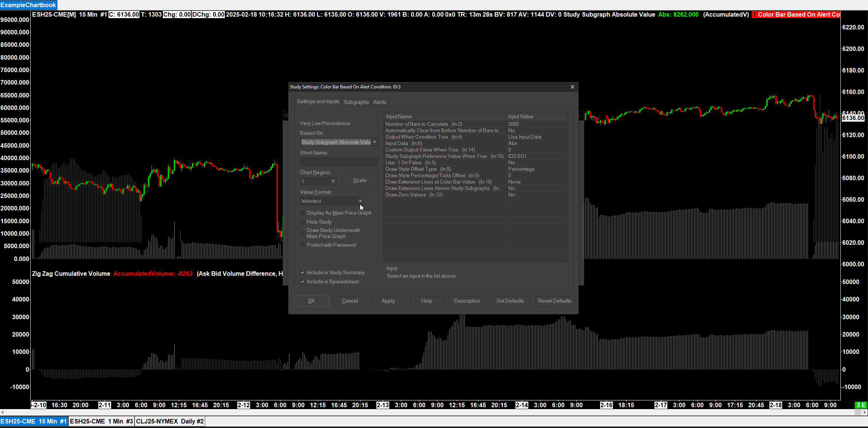Uncheck Include in Spreadsheet

coord(302,282)
